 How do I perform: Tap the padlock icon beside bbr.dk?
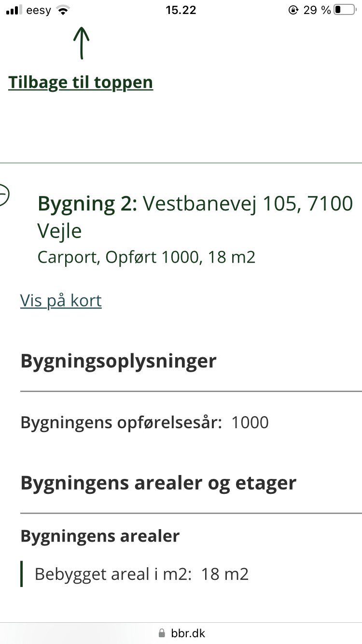pos(162,633)
